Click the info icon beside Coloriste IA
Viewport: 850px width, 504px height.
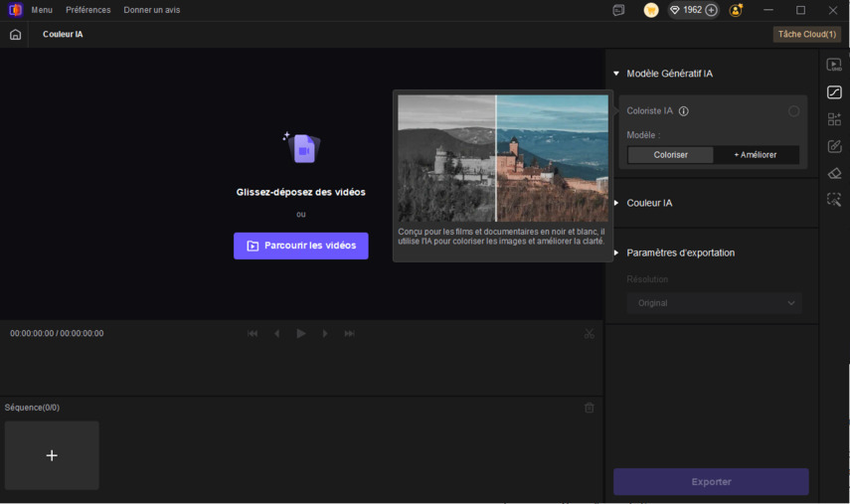point(684,111)
